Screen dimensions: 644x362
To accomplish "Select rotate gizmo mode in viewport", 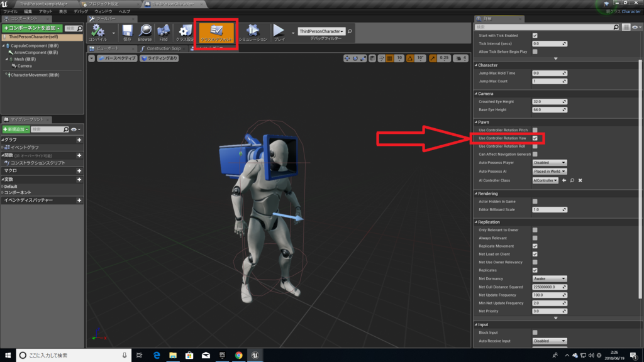I will [355, 58].
